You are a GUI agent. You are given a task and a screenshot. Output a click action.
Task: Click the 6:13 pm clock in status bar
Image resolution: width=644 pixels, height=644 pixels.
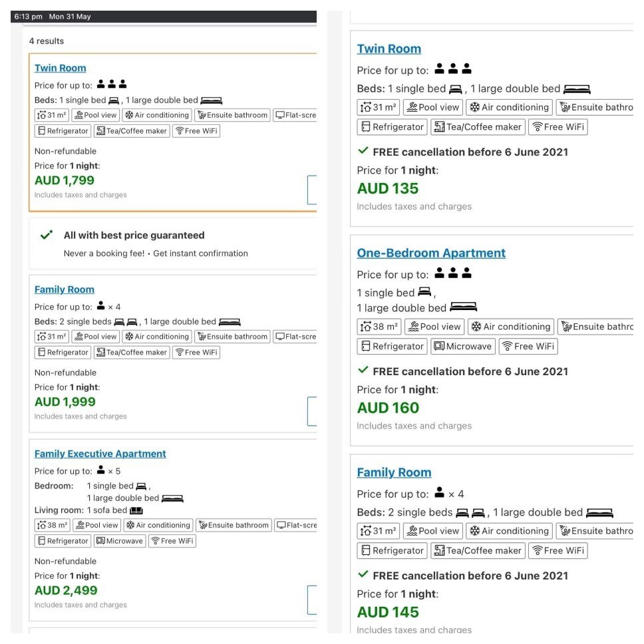28,17
